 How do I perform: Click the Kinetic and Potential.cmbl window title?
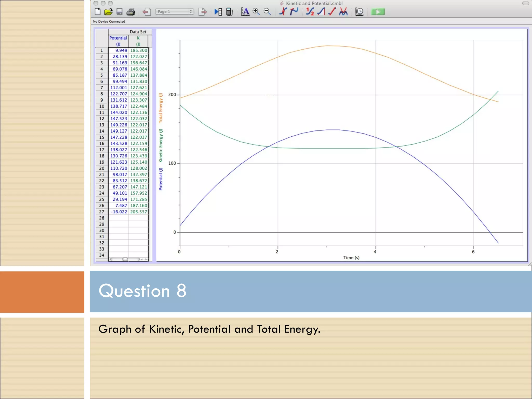[314, 3]
